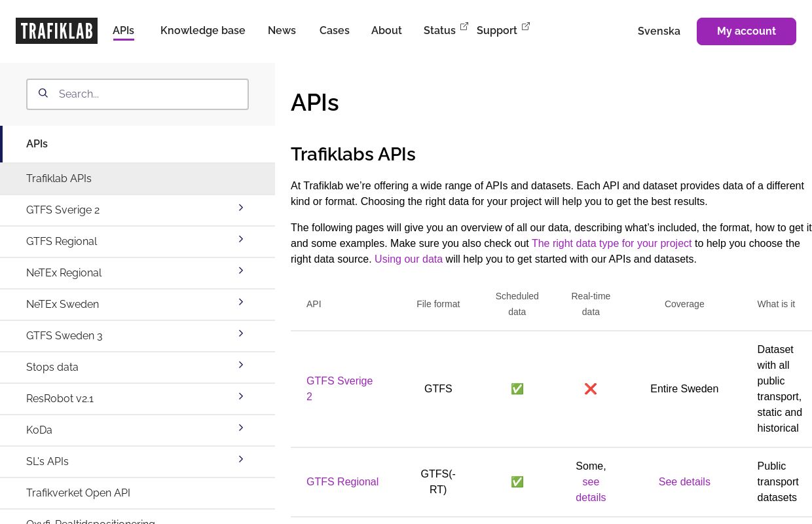Go to News in top navigation
812x524 pixels.
(282, 31)
